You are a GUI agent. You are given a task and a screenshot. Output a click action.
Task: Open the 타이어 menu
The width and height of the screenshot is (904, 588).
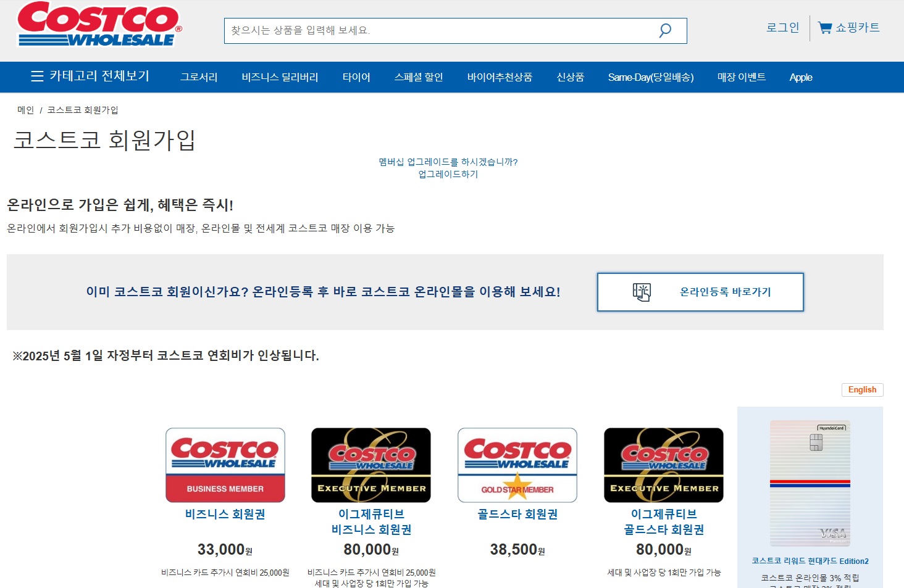pos(356,77)
